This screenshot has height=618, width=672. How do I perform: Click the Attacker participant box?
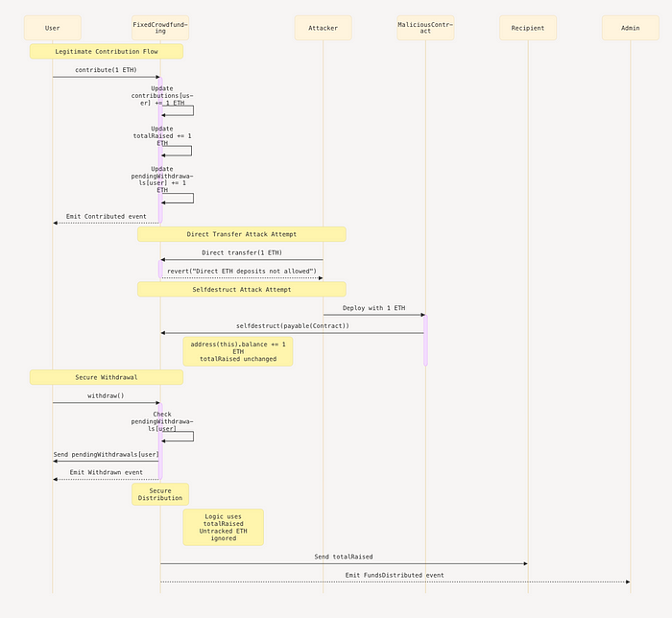point(324,28)
